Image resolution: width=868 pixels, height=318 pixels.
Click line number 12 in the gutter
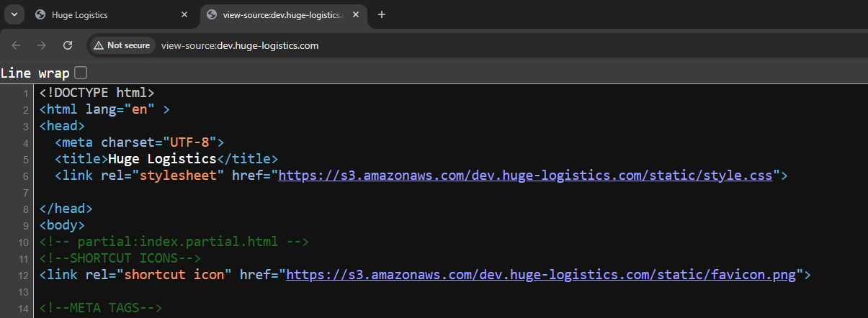[24, 274]
